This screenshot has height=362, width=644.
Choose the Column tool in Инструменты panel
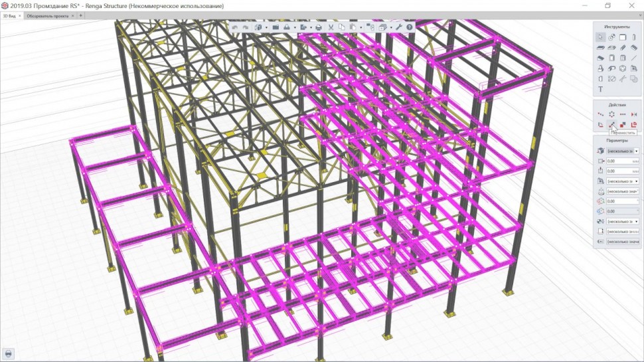[633, 37]
